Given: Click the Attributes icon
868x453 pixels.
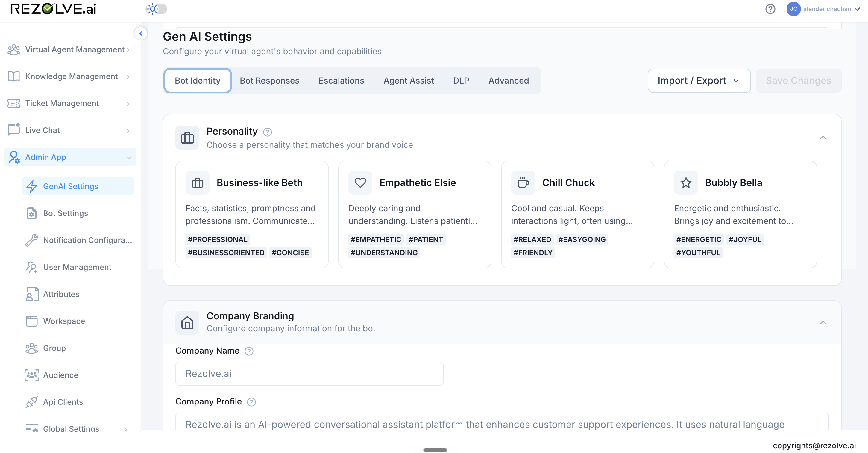Looking at the screenshot, I should (32, 294).
